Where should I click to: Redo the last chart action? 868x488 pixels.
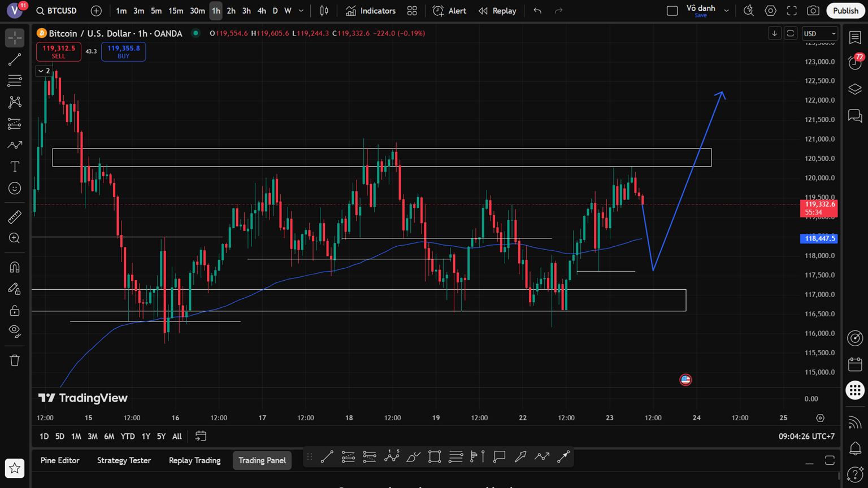pos(559,11)
